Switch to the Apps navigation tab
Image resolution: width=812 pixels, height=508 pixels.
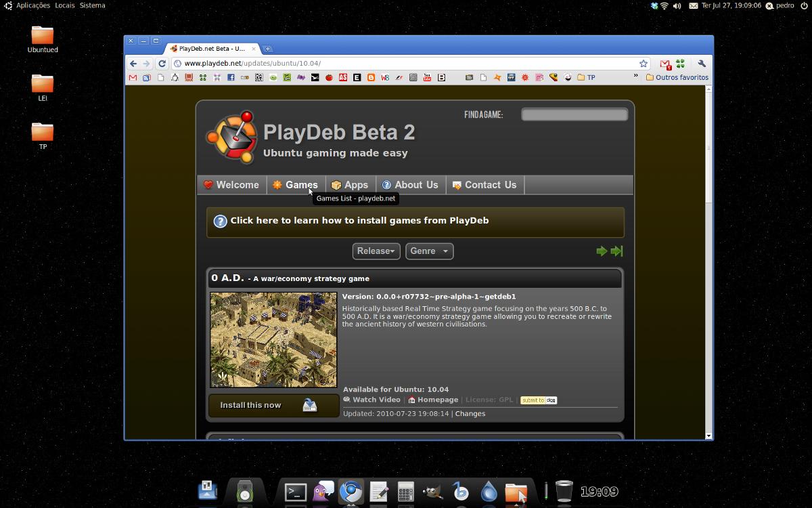pos(350,185)
